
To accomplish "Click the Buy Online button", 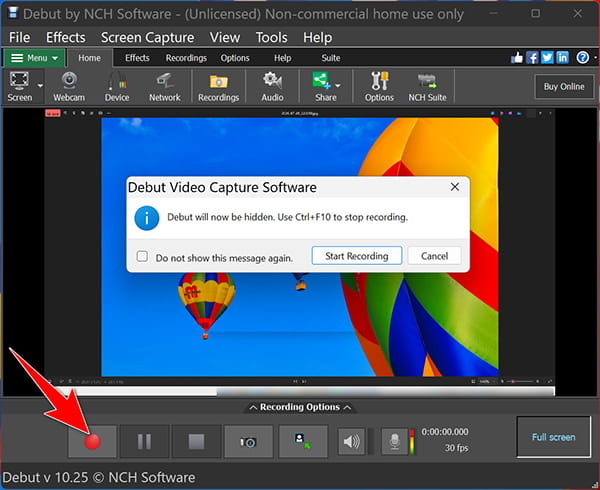I will coord(564,86).
